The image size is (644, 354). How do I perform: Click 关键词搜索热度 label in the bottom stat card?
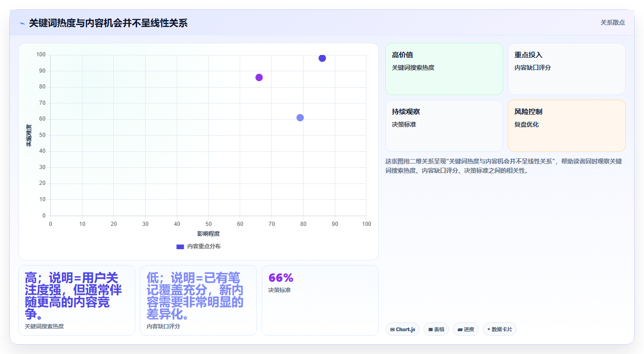tap(44, 327)
